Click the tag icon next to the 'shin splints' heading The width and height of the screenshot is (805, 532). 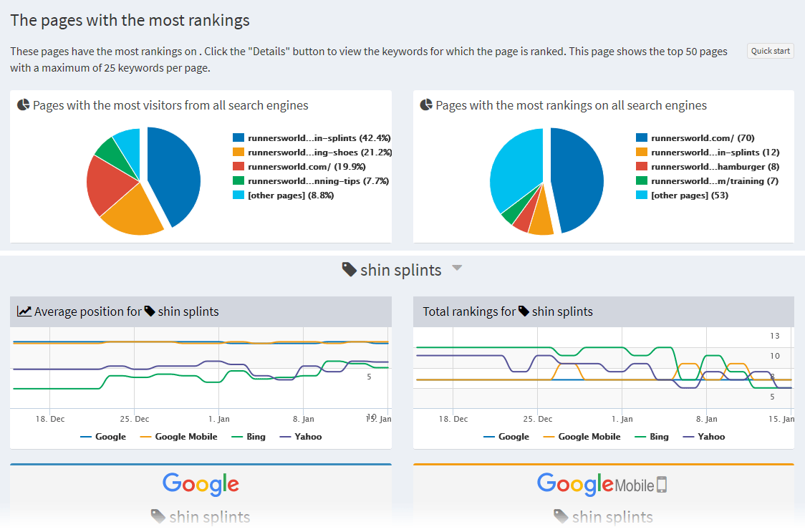(350, 269)
